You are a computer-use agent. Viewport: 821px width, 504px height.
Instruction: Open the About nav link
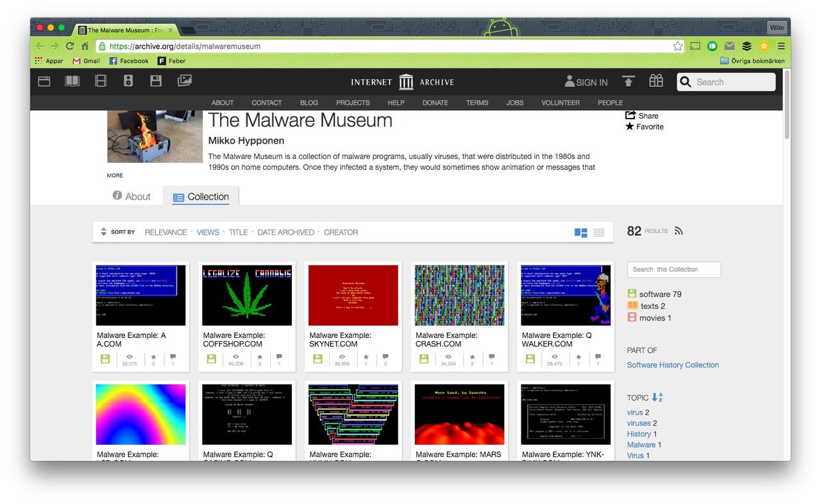point(223,103)
